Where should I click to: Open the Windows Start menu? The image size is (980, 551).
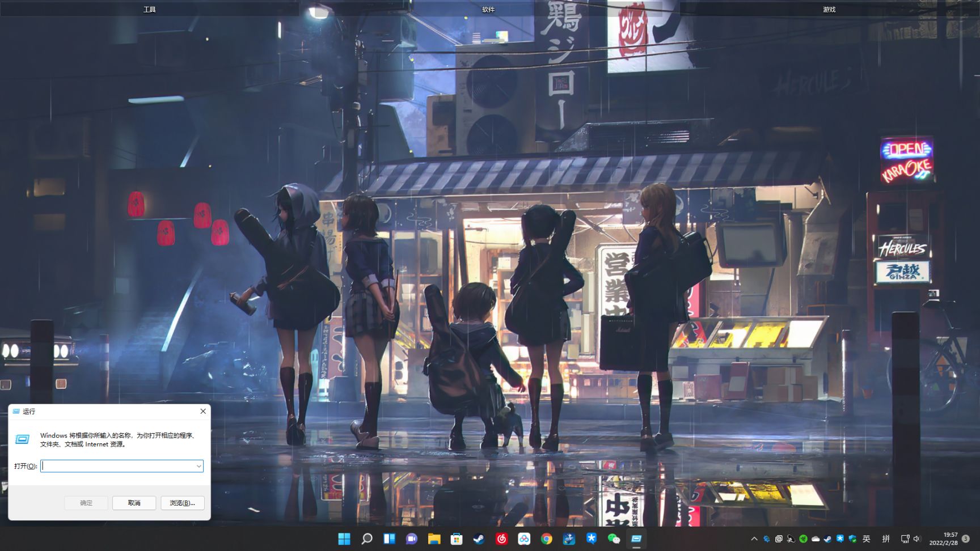(344, 539)
